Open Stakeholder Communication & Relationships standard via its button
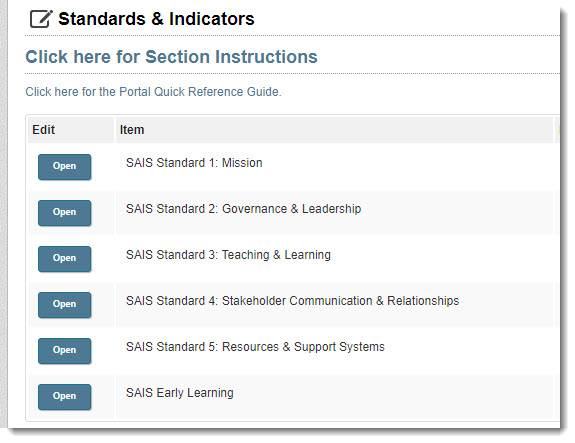The image size is (575, 443). [x=65, y=305]
